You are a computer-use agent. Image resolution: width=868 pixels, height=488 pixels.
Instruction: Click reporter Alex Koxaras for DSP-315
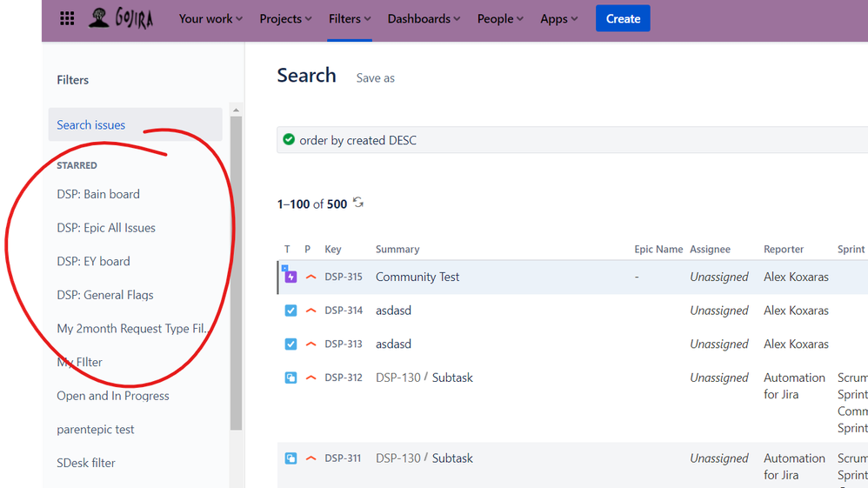(796, 277)
